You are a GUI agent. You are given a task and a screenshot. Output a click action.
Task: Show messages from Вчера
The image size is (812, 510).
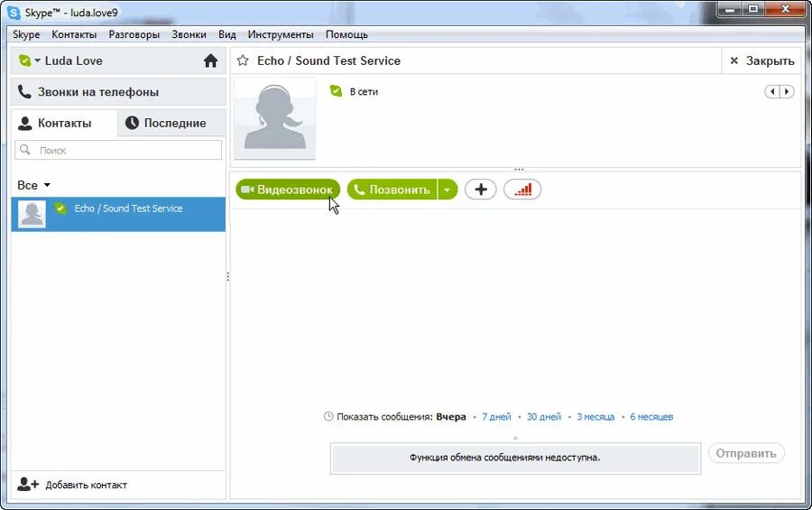click(450, 417)
